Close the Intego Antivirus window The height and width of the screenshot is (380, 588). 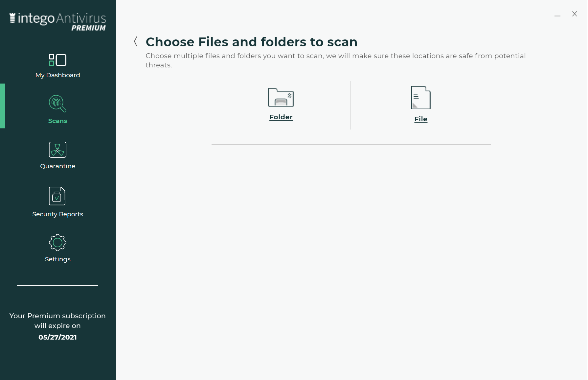click(x=575, y=14)
